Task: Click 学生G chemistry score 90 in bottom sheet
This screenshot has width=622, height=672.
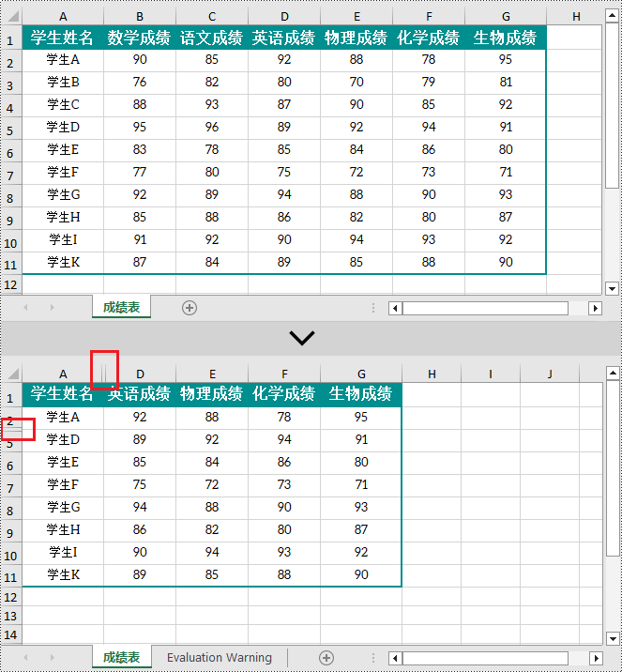Action: coord(284,508)
